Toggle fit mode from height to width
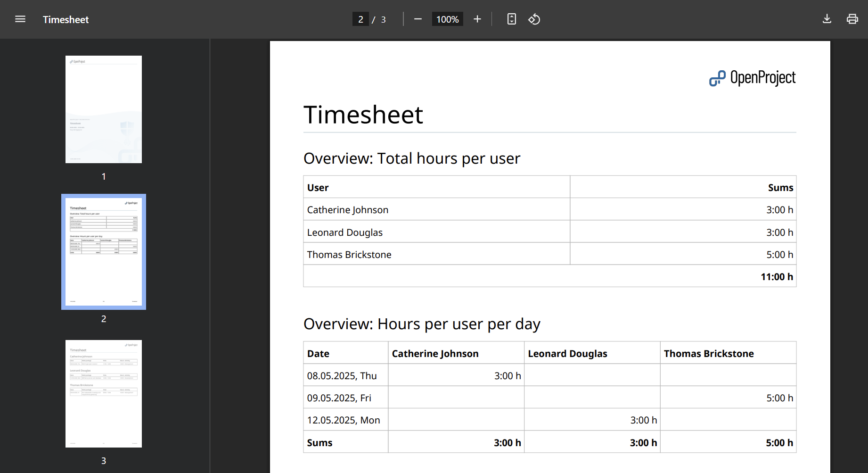The image size is (868, 473). [x=511, y=19]
